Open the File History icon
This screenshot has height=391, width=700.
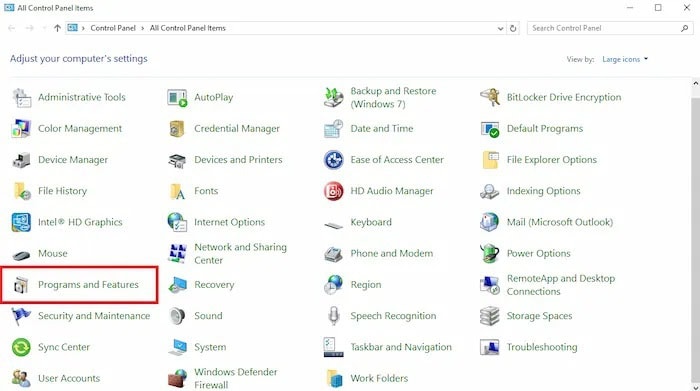pos(21,191)
